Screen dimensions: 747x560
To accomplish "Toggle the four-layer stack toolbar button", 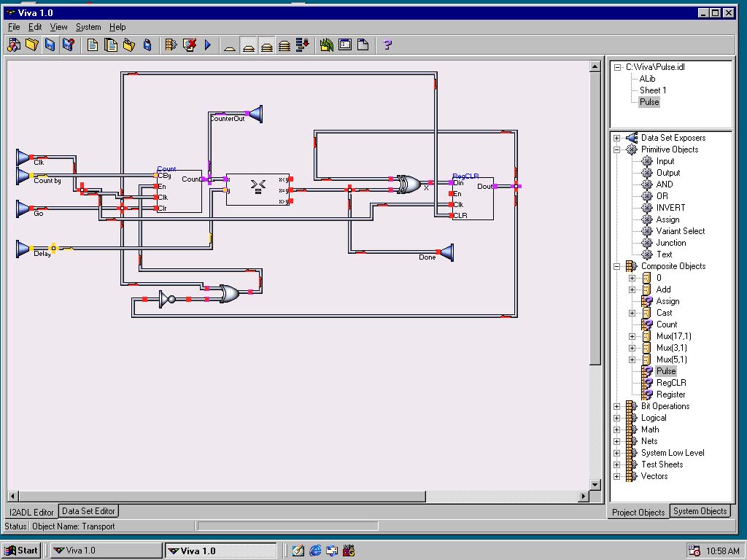I will pyautogui.click(x=285, y=46).
